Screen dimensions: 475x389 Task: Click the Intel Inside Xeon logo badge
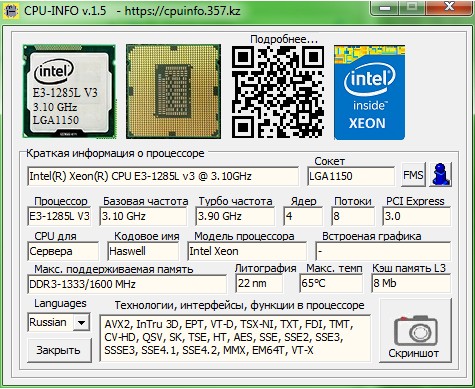(x=369, y=92)
